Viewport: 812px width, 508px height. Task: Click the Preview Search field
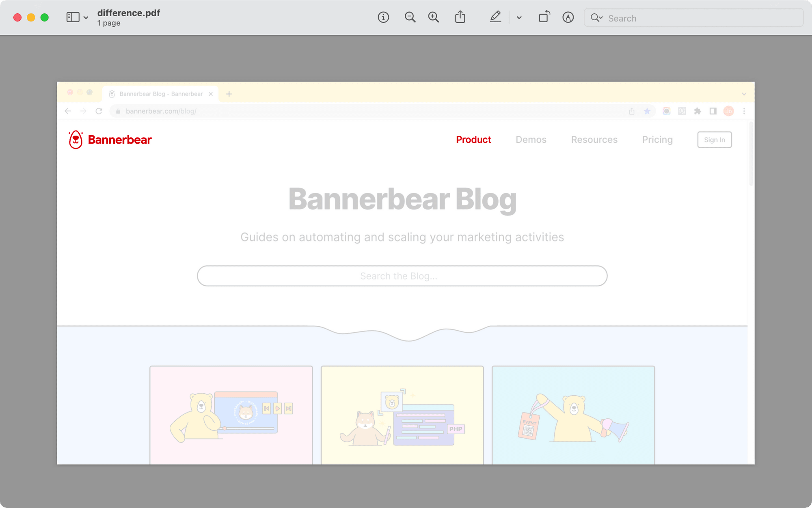693,18
